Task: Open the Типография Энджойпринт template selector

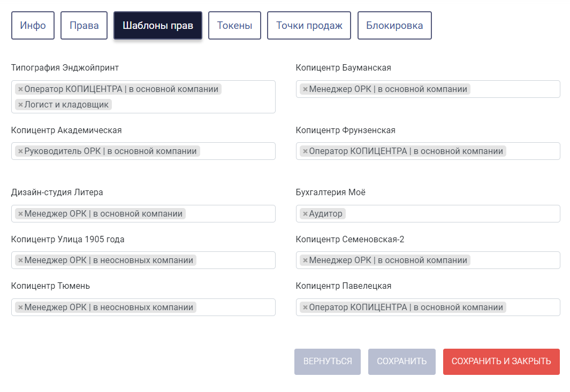Action: (x=143, y=97)
